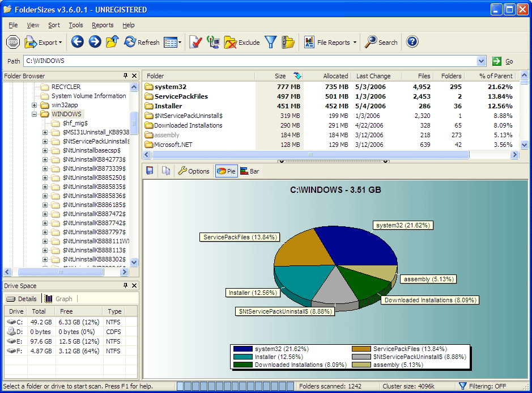Viewport: 532px width, 393px height.
Task: Open the Help menu
Action: pos(128,25)
